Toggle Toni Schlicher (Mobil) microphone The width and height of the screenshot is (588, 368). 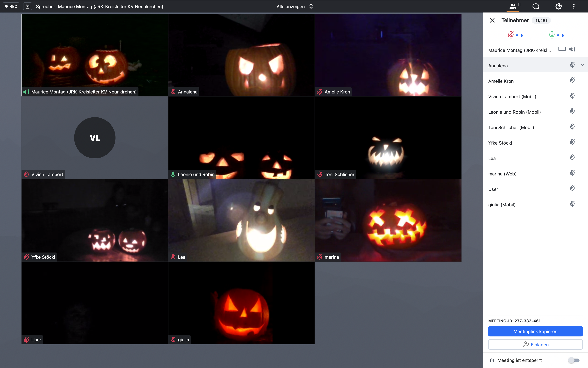tap(572, 126)
